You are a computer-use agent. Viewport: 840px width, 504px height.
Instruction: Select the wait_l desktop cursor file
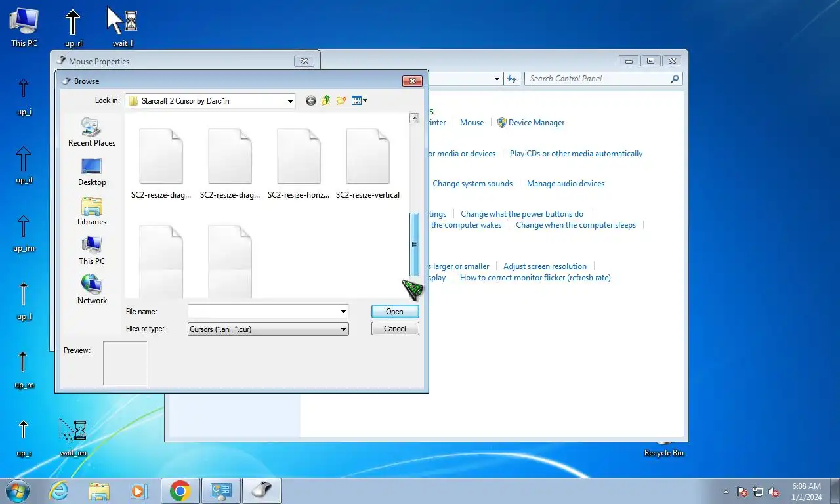[x=122, y=27]
